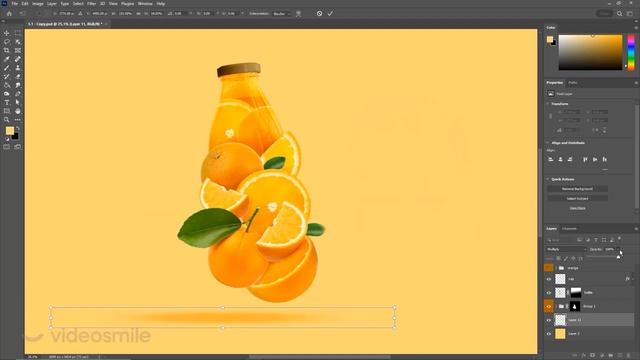640x360 pixels.
Task: Delete layer trash icon
Action: click(629, 356)
